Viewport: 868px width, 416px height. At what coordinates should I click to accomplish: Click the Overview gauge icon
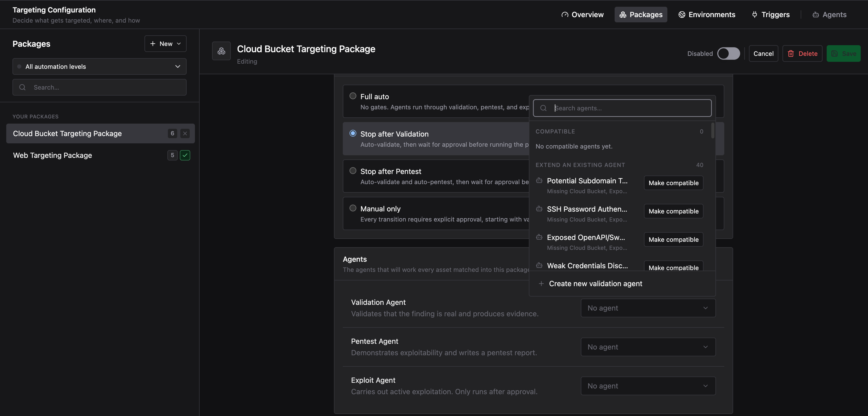coord(565,15)
